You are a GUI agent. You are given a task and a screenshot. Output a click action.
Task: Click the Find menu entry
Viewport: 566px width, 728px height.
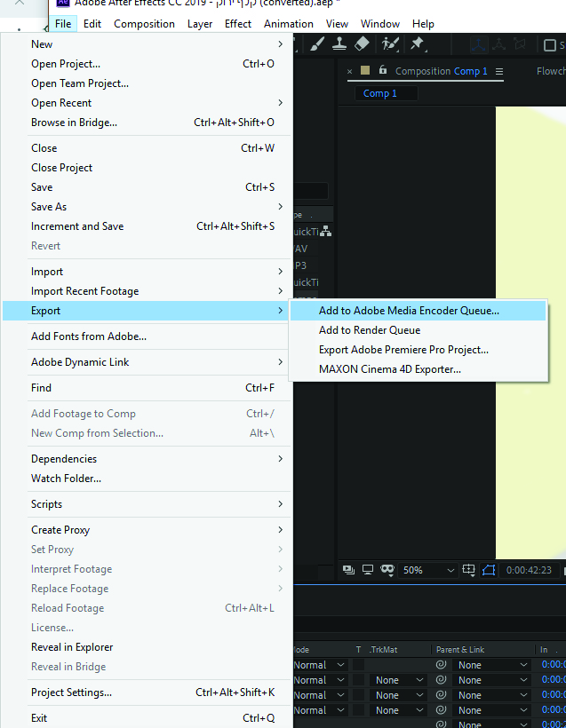coord(147,388)
